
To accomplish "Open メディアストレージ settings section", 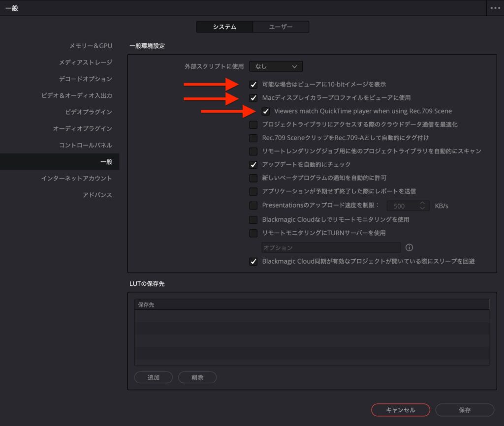I will 85,62.
